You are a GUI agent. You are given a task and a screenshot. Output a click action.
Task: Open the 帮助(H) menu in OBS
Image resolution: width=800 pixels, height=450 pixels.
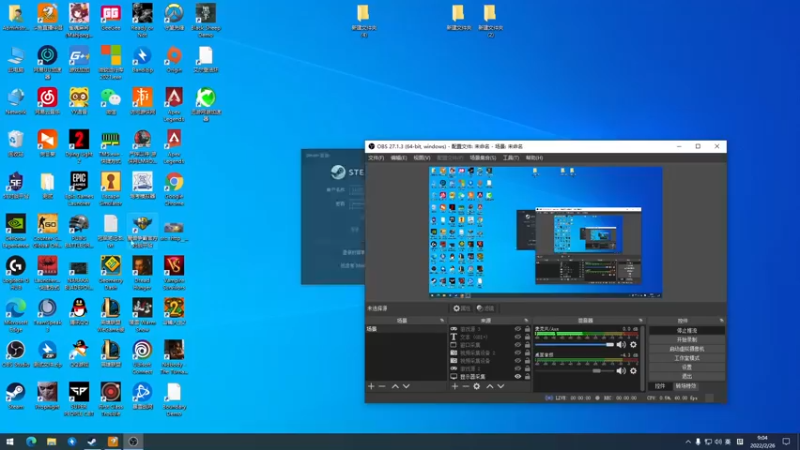click(x=534, y=158)
